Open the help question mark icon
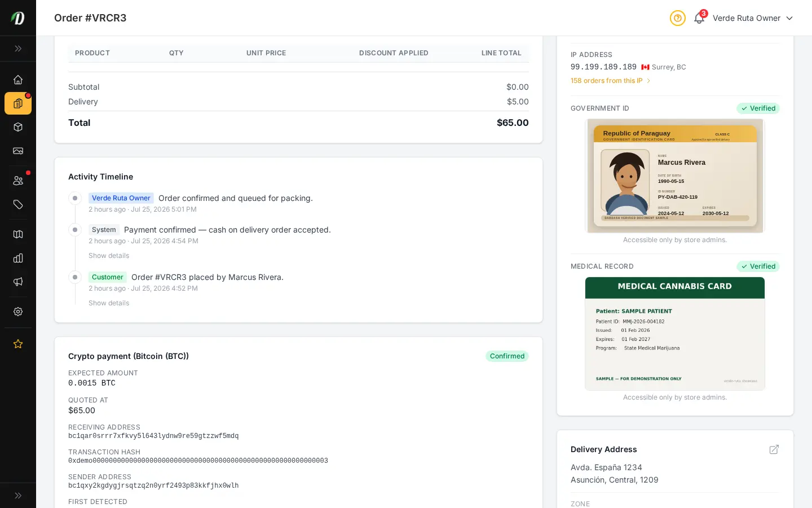This screenshot has width=812, height=508. [x=678, y=18]
